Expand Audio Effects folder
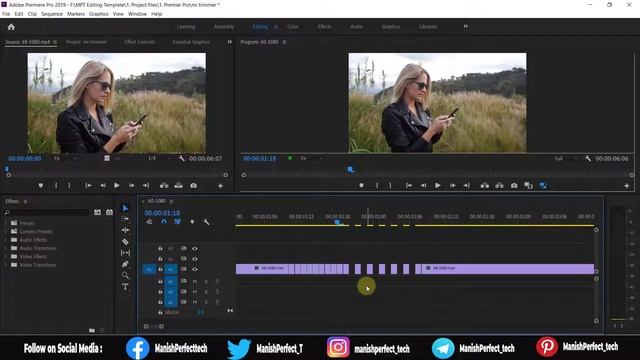Screen dimensions: 640x360 pyautogui.click(x=6, y=240)
